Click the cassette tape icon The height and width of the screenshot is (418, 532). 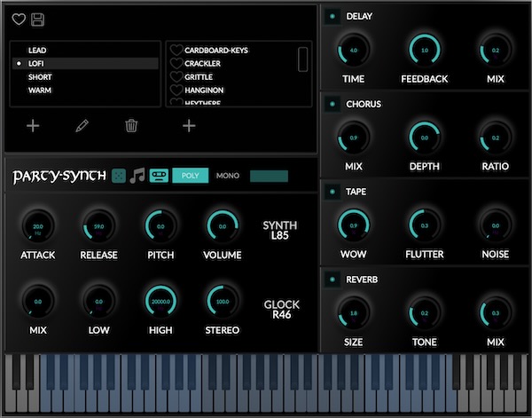tap(159, 176)
